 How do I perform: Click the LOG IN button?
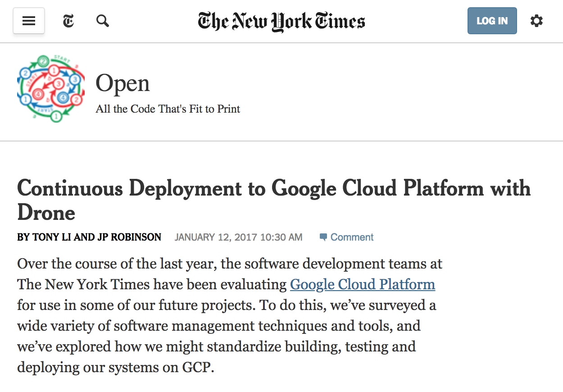click(492, 21)
